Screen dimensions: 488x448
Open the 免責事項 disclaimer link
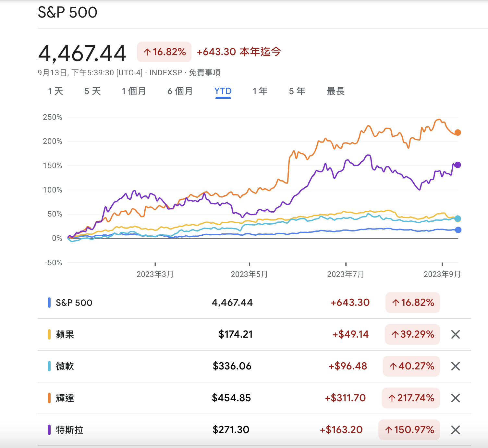(205, 73)
